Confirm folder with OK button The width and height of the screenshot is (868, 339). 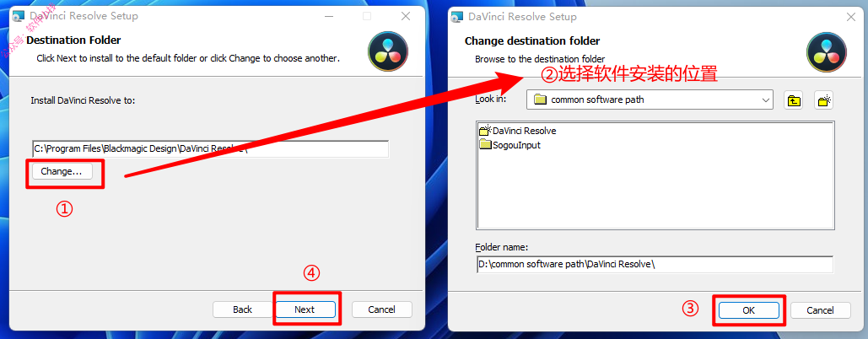pyautogui.click(x=748, y=311)
